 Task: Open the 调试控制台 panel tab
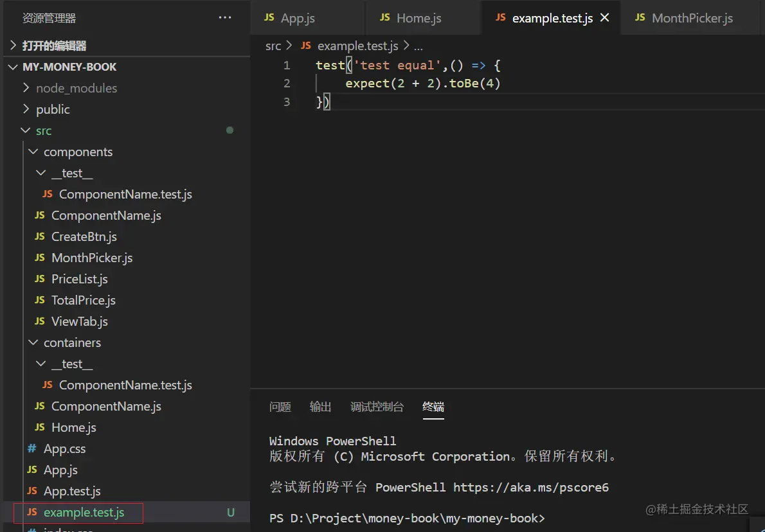[x=377, y=407]
